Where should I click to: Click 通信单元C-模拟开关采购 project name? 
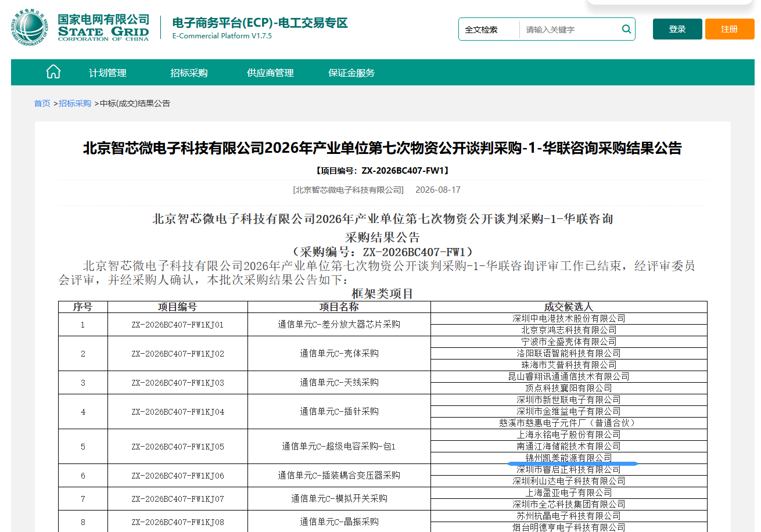(339, 498)
